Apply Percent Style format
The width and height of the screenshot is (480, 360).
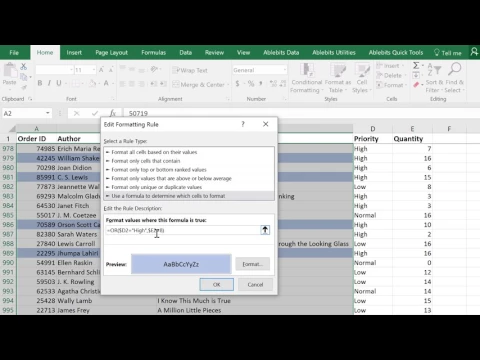tap(251, 83)
